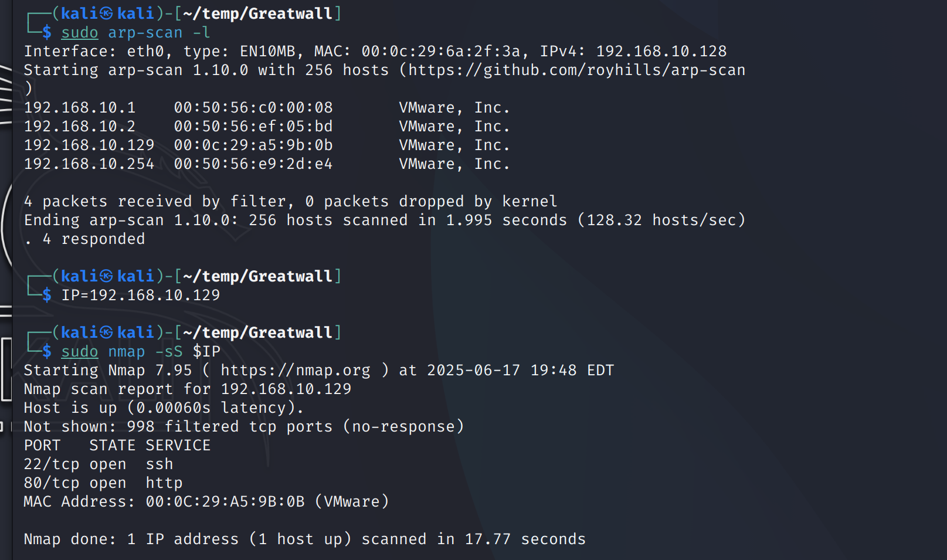This screenshot has width=947, height=560.
Task: Click the 22/tcp open ssh line
Action: tap(99, 464)
